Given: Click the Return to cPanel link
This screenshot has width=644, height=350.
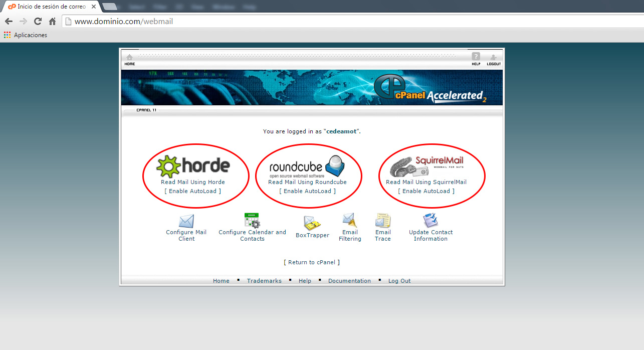Looking at the screenshot, I should (312, 262).
